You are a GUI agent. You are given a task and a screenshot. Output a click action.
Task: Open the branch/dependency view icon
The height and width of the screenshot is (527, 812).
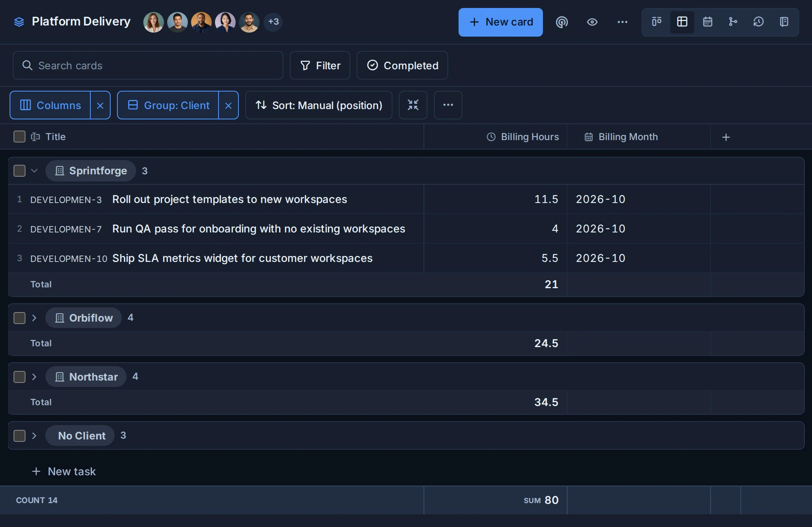[x=733, y=22]
